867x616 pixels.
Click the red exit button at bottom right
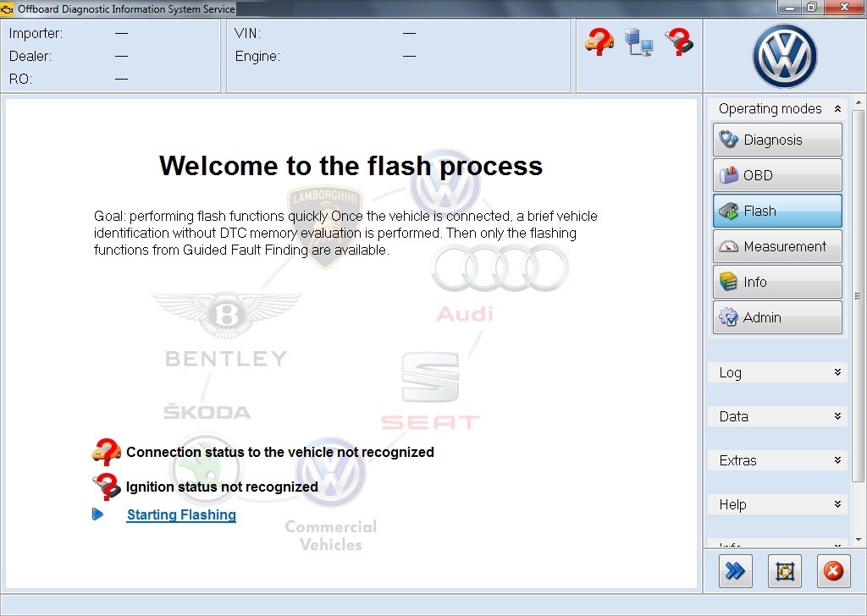(x=833, y=571)
